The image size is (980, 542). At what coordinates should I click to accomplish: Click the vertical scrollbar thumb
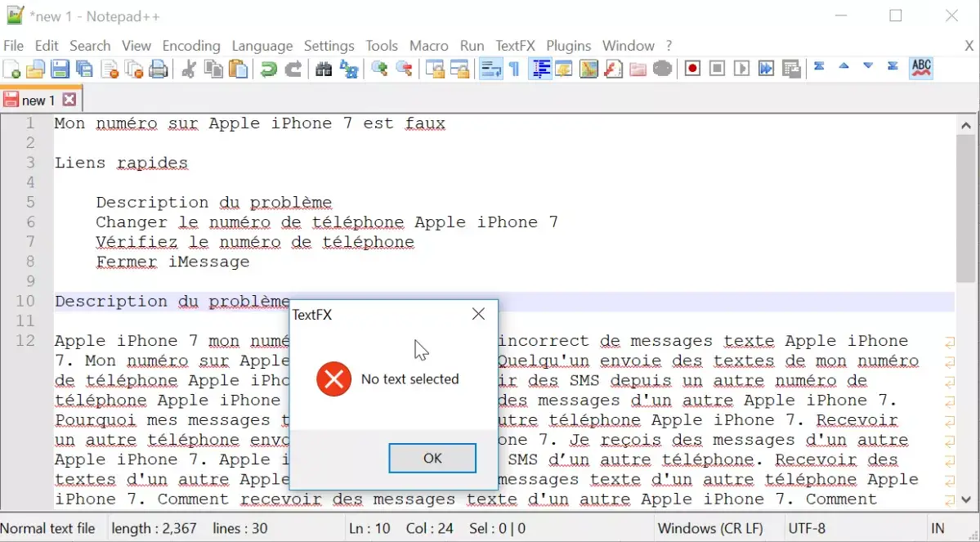[966, 208]
